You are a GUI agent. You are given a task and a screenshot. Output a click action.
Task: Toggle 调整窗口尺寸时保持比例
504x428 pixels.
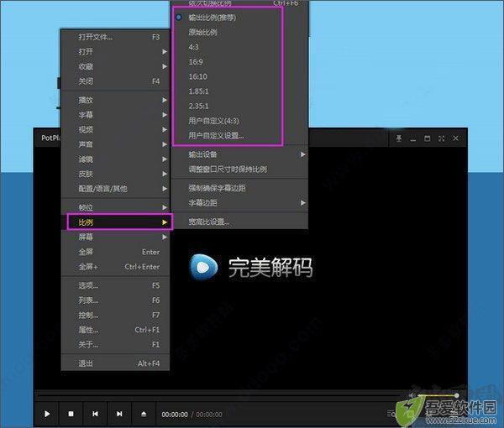pos(239,170)
